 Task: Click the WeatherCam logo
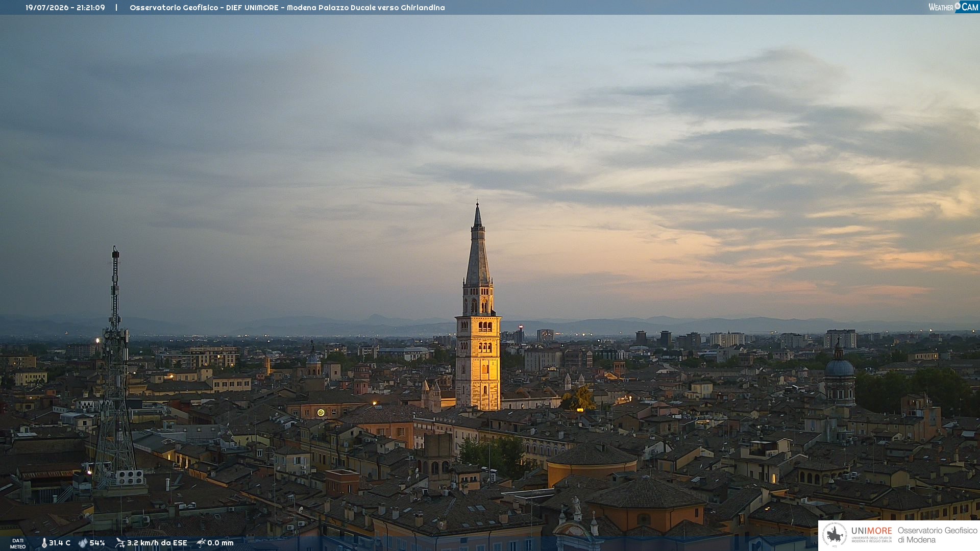pos(953,7)
